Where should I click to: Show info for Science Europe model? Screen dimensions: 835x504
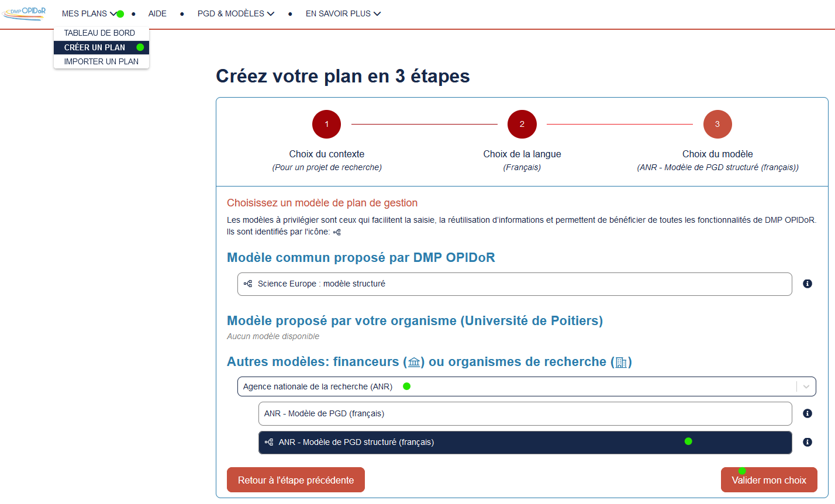[808, 284]
